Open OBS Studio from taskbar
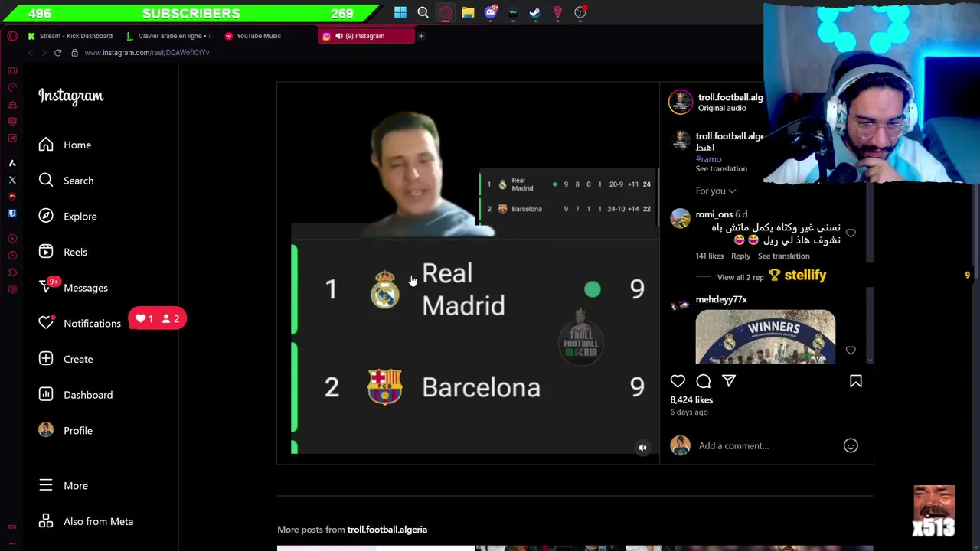 (x=580, y=12)
